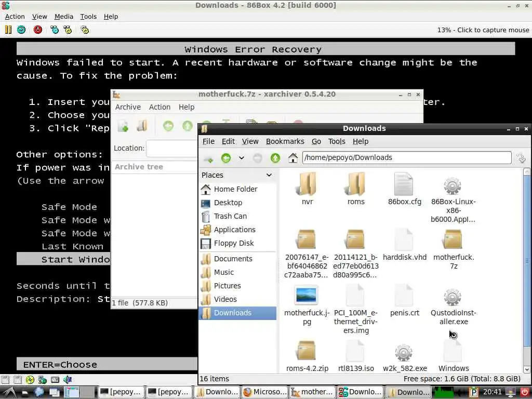532x399 pixels.
Task: Open 86Box settings gear icon
Action: click(x=85, y=30)
